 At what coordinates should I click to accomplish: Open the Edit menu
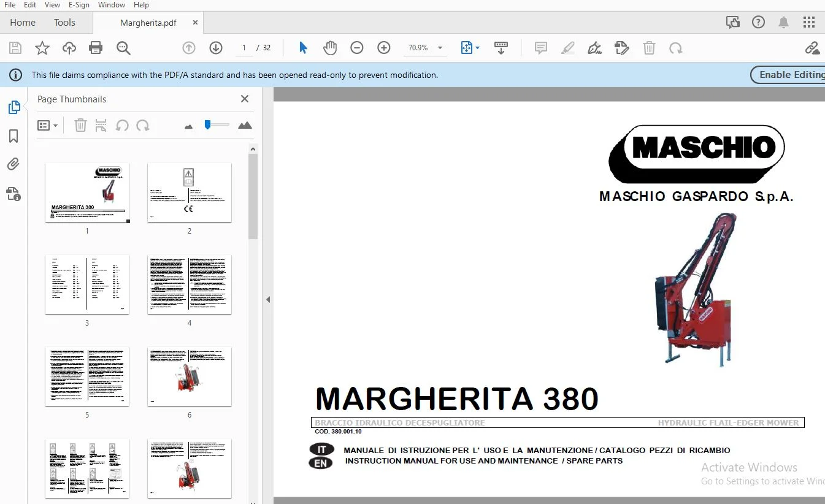point(30,5)
